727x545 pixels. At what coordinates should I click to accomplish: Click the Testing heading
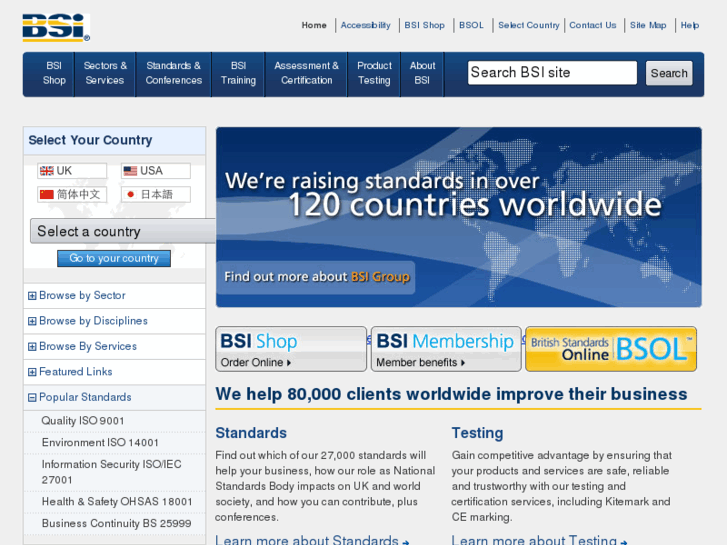[477, 433]
